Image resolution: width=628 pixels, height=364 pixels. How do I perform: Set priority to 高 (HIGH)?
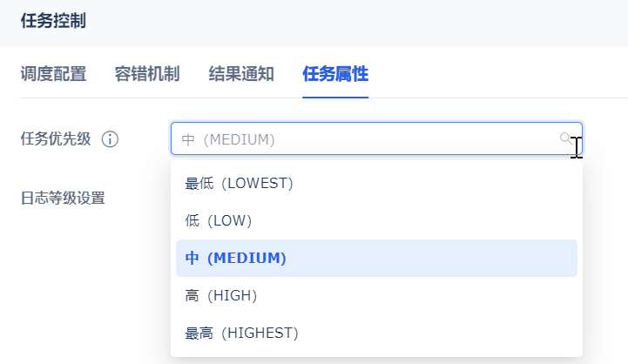click(376, 295)
